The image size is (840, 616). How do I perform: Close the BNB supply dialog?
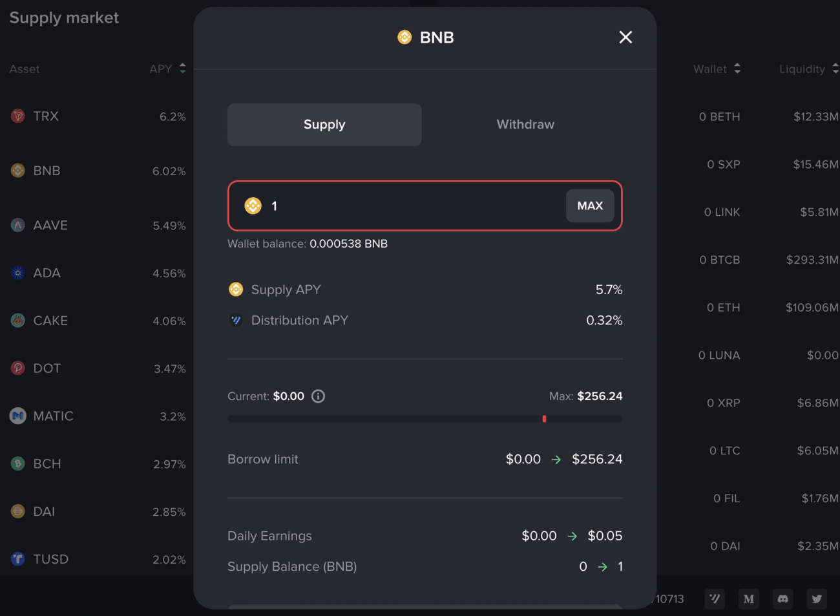pos(625,37)
